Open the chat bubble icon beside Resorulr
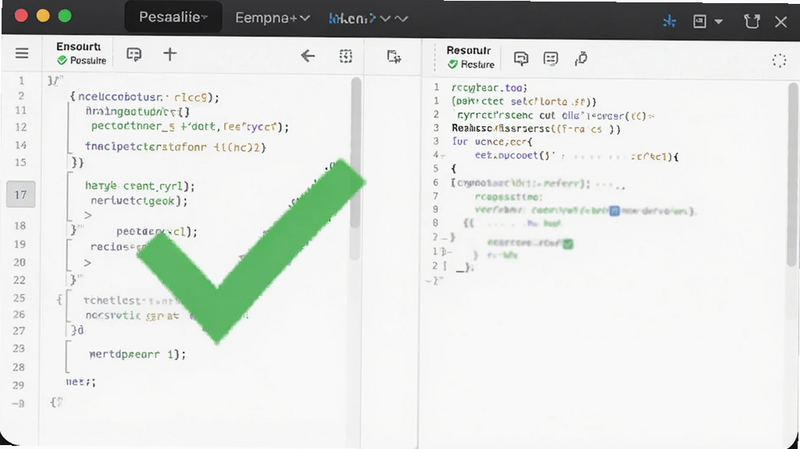 (x=521, y=59)
